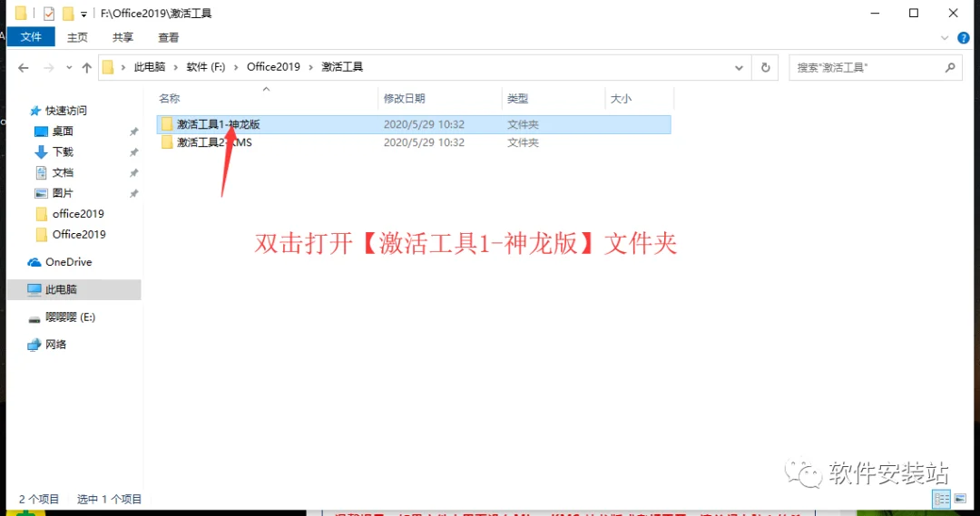Sort by the 修改日期 column header

[x=405, y=99]
